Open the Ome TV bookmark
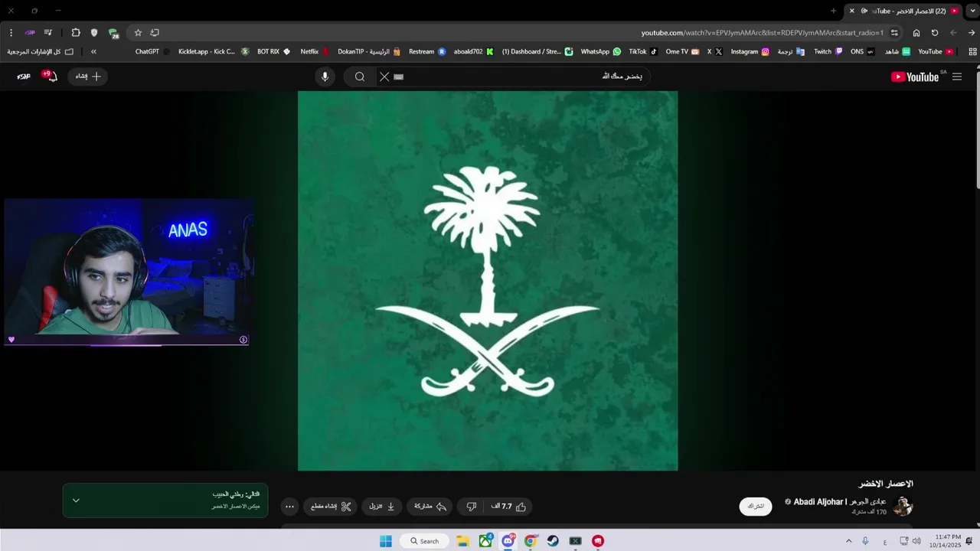980x551 pixels. (x=682, y=52)
